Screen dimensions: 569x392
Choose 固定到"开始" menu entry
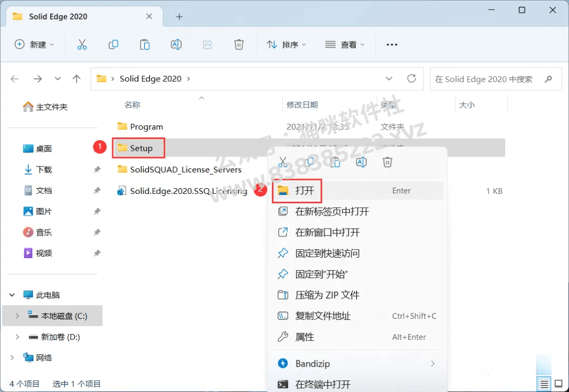click(359, 274)
